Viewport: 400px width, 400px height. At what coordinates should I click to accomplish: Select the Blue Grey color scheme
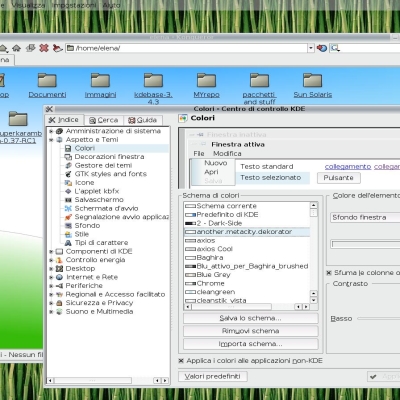[247, 275]
